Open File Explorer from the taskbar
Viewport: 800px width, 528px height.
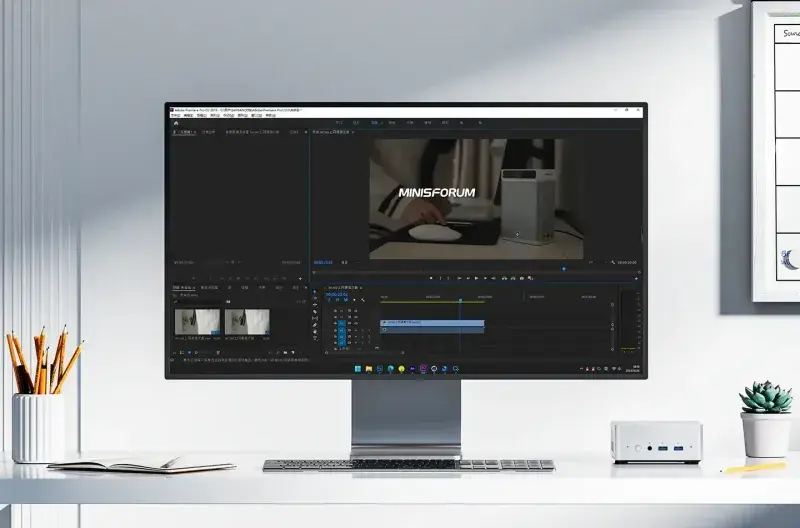(x=368, y=369)
